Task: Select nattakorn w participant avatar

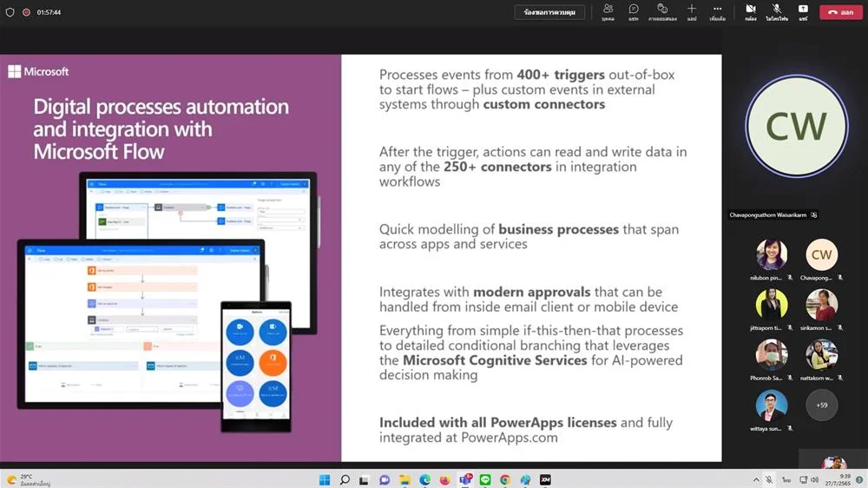Action: tap(821, 354)
